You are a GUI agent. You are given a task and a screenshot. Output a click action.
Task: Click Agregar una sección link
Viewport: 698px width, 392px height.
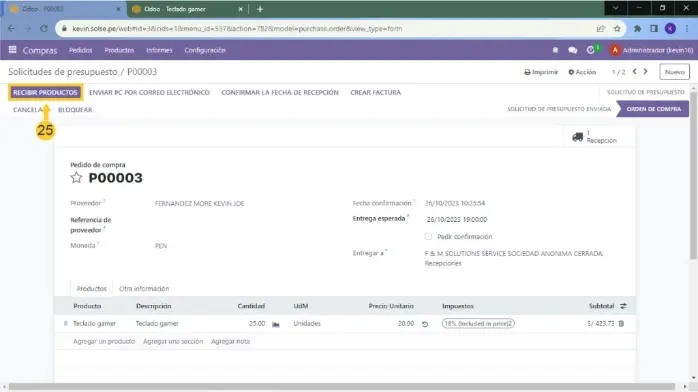(173, 341)
